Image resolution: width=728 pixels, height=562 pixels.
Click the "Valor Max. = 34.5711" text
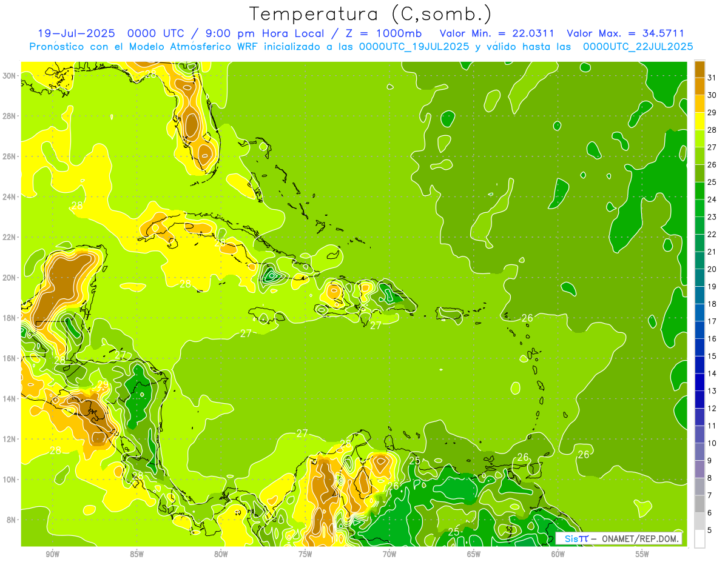(625, 33)
